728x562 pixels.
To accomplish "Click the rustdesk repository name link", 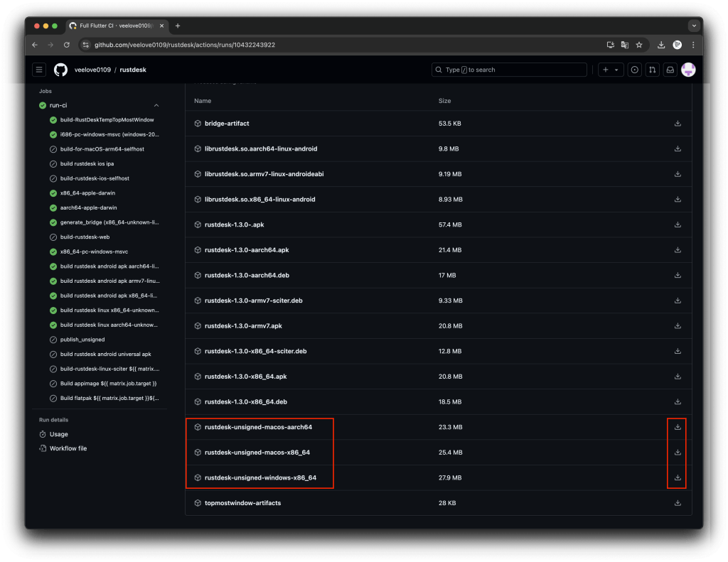I will click(x=133, y=70).
